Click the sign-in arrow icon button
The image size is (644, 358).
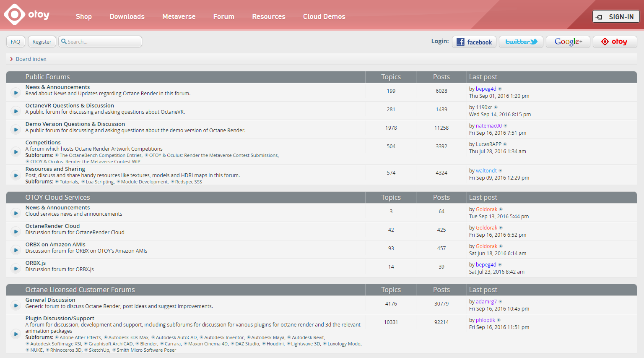[616, 17]
